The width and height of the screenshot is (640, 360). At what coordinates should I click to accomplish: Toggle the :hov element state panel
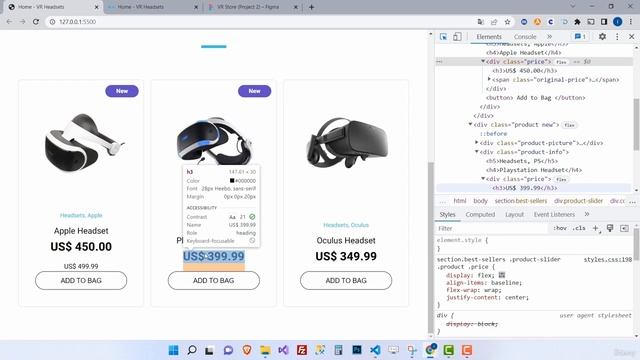pyautogui.click(x=560, y=228)
